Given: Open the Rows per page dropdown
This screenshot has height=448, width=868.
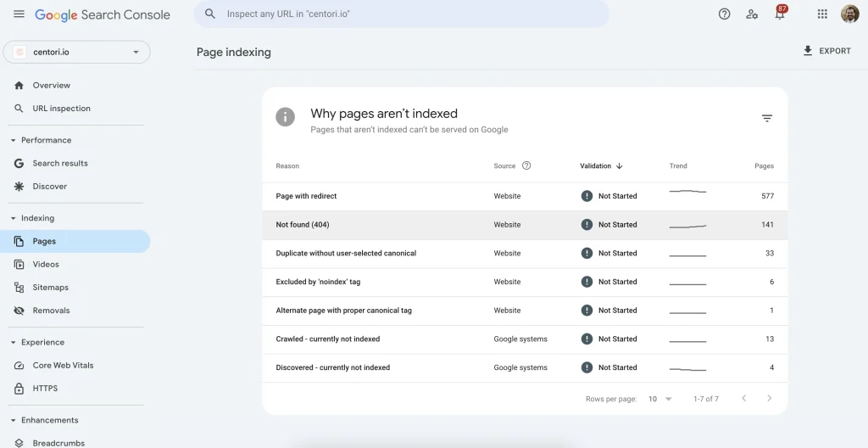Looking at the screenshot, I should (x=659, y=399).
